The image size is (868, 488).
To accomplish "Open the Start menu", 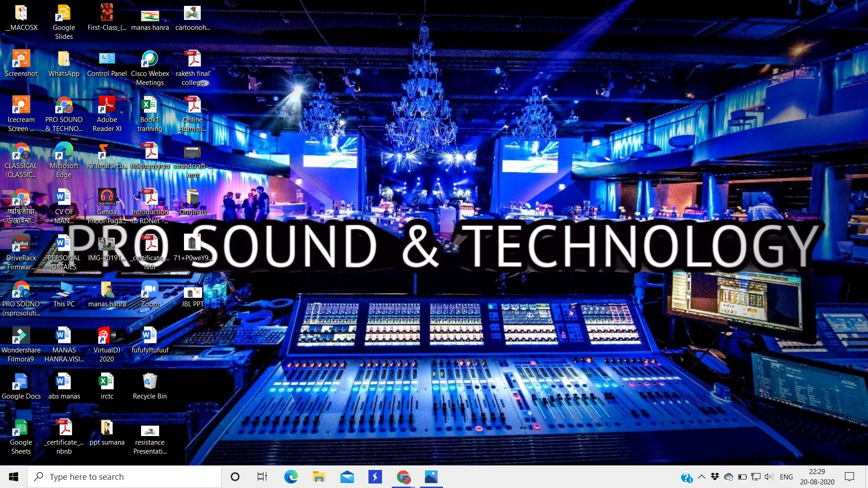I will (x=13, y=476).
